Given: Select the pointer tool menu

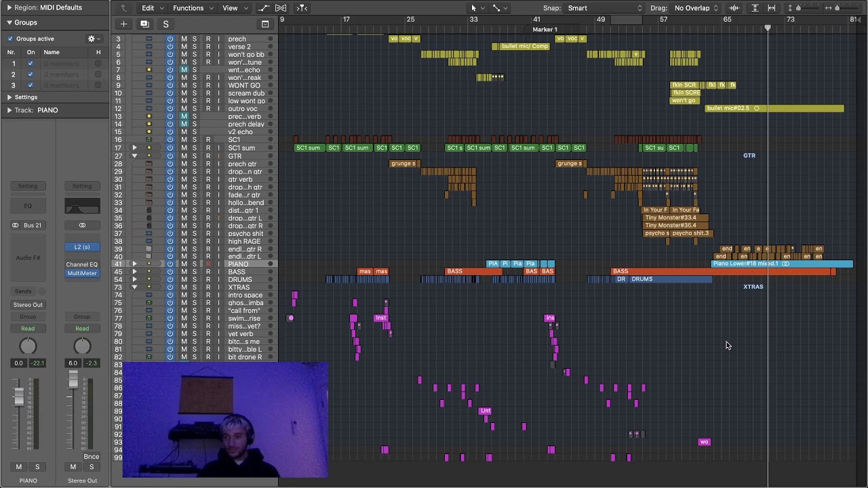Looking at the screenshot, I should 477,8.
